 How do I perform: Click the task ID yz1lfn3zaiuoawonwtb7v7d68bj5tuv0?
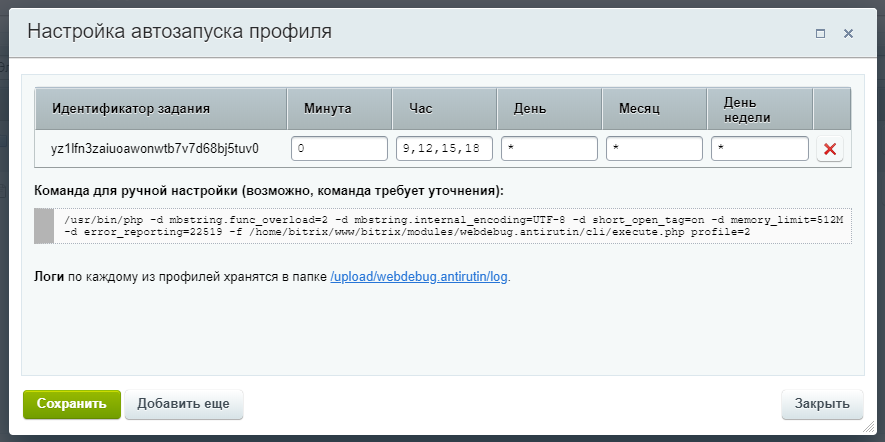coord(155,149)
